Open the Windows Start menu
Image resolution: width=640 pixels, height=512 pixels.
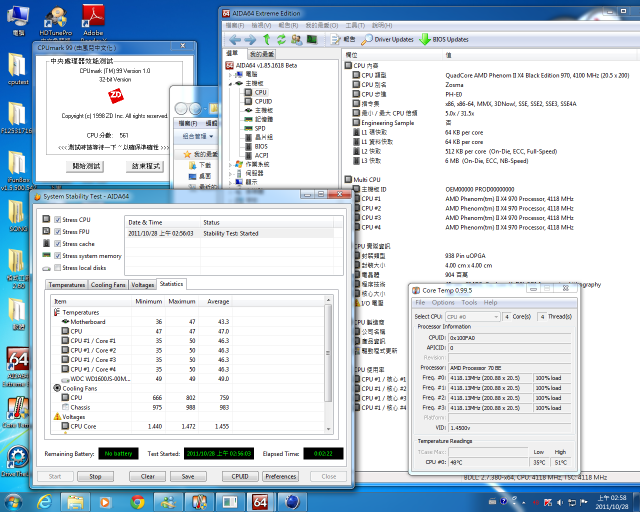point(13,502)
